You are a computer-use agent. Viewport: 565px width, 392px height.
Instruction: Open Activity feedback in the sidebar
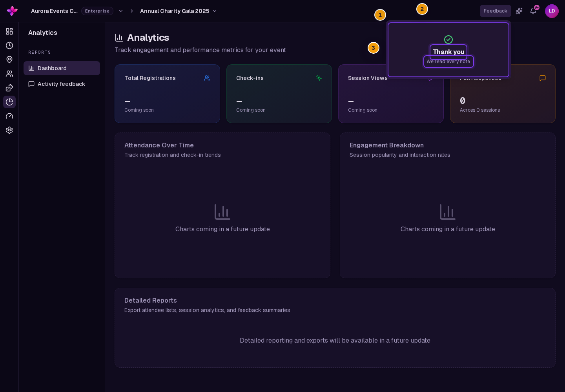[62, 84]
